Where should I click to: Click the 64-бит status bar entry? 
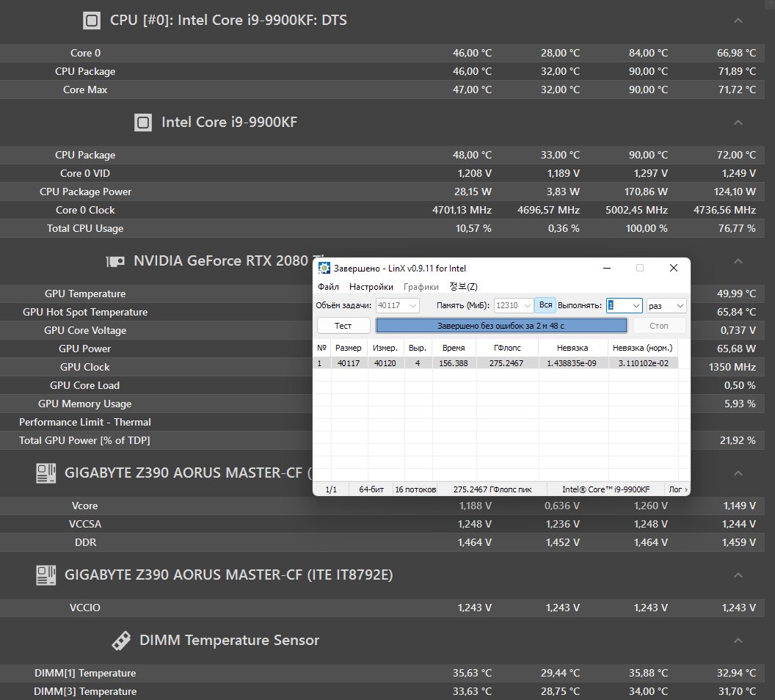click(x=371, y=489)
